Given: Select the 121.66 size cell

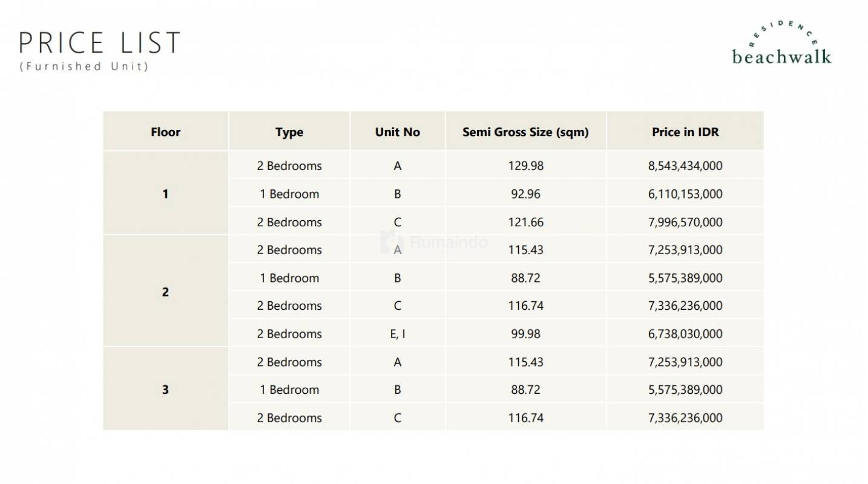Looking at the screenshot, I should pos(525,222).
